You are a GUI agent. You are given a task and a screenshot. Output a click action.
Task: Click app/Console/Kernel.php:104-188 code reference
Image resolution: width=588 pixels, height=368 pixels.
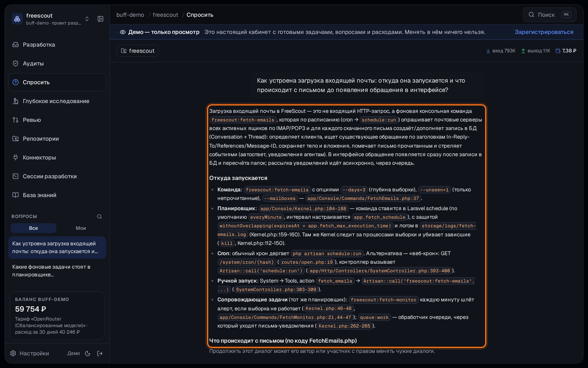tap(303, 209)
